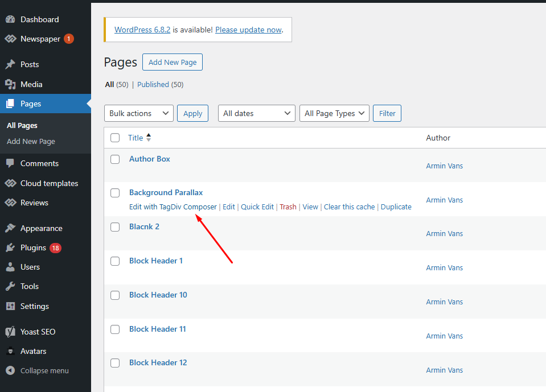546x392 pixels.
Task: Open the Bulk actions dropdown
Action: tap(138, 113)
